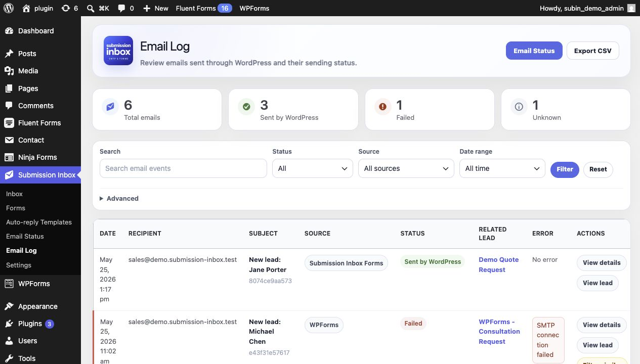Open the search icon with ⌘K

click(x=90, y=8)
